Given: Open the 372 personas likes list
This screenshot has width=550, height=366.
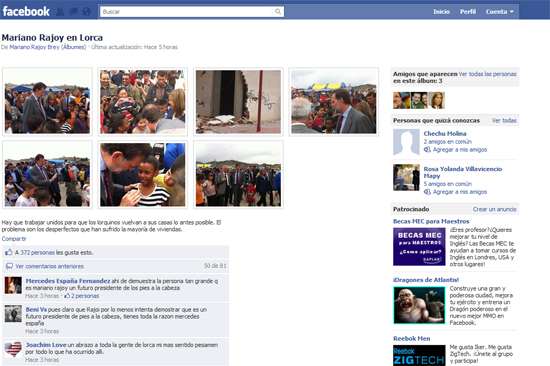Looking at the screenshot, I should 38,252.
